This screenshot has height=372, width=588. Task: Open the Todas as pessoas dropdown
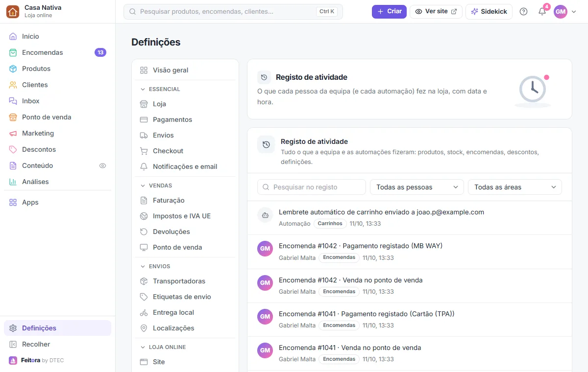coord(417,187)
